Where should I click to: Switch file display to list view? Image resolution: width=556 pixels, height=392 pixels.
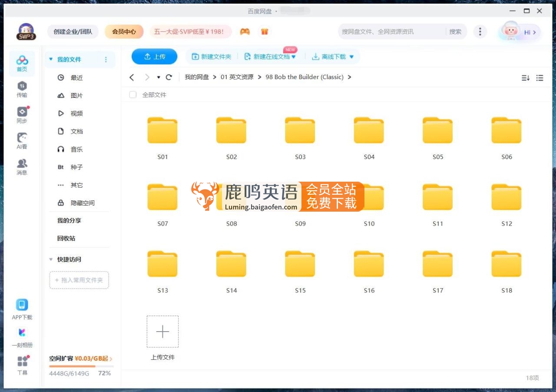point(539,78)
